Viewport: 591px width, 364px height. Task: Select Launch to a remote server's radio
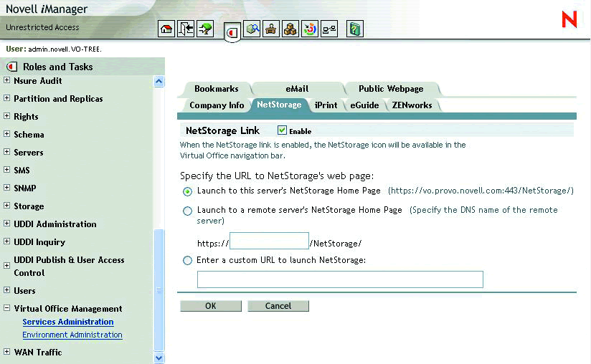click(187, 211)
